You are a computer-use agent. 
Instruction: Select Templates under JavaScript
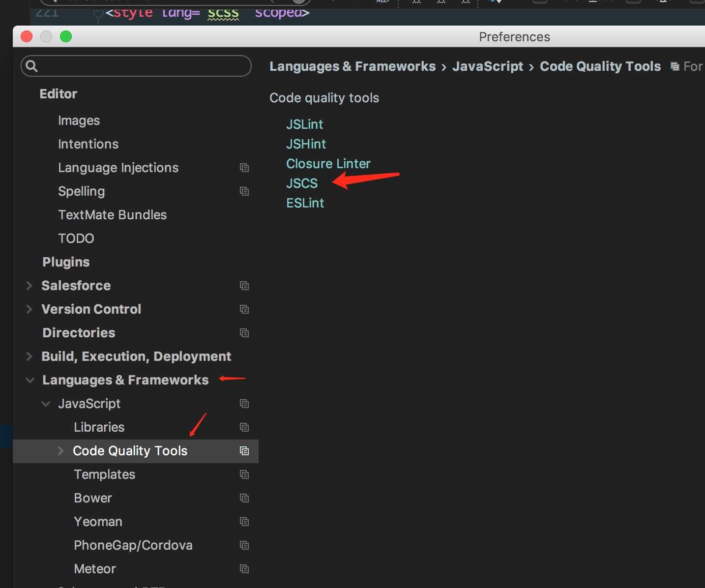(x=104, y=474)
